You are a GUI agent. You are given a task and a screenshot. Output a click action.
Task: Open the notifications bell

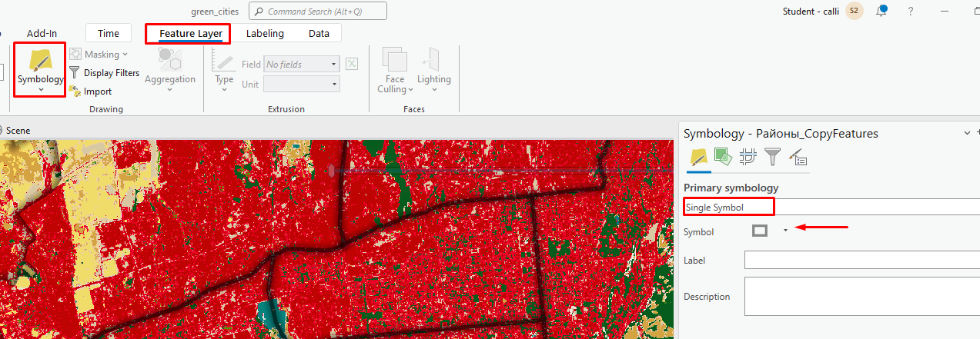(881, 11)
